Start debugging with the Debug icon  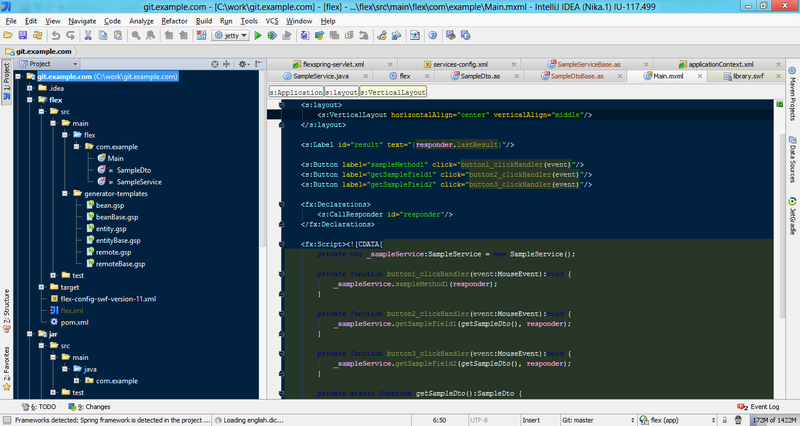(x=272, y=35)
